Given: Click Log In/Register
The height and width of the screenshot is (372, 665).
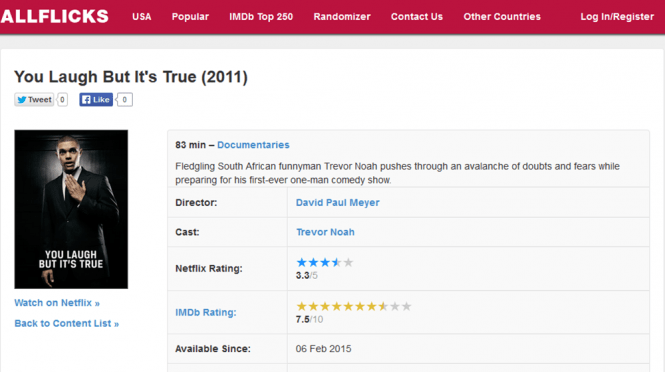Looking at the screenshot, I should tap(617, 17).
